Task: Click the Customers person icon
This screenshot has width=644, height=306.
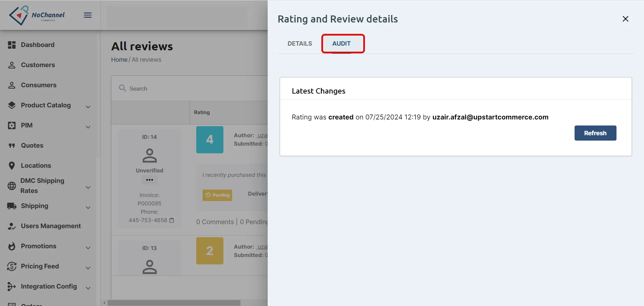Action: click(12, 65)
